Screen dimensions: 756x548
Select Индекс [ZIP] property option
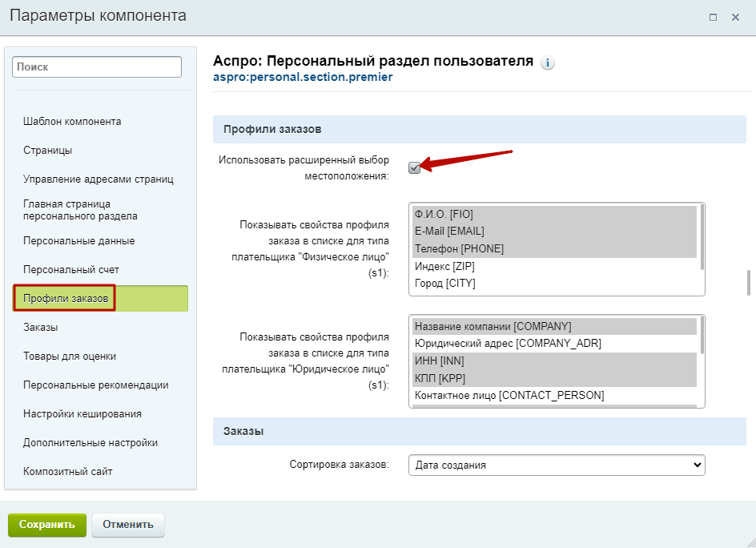click(x=554, y=266)
